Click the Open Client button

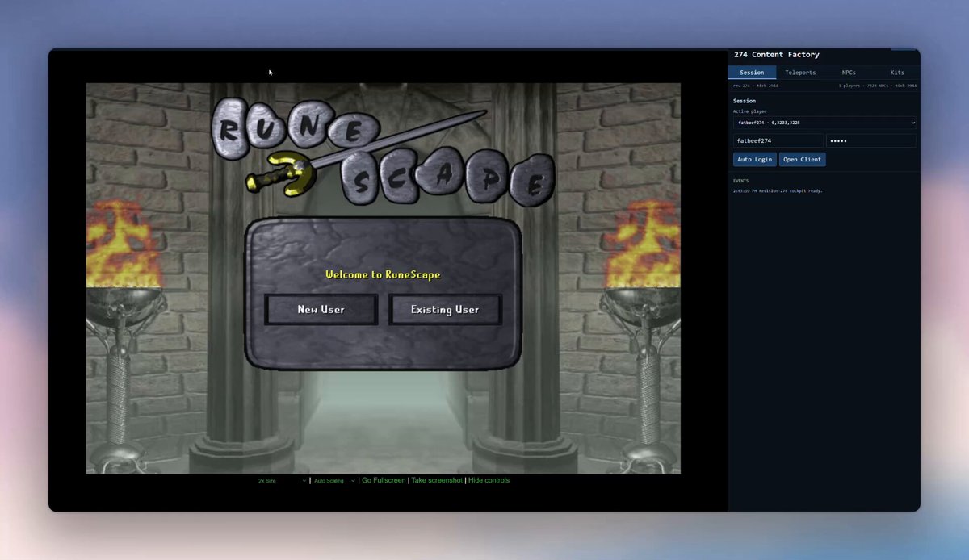803,160
